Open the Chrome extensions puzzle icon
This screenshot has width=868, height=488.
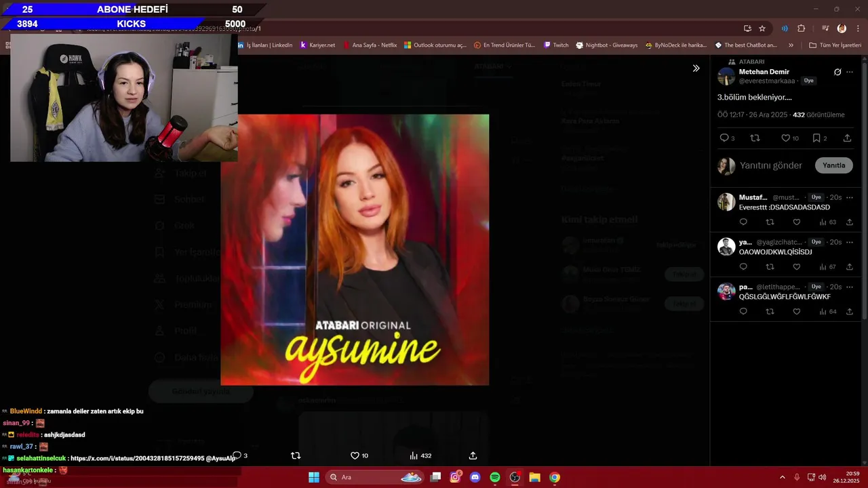point(802,28)
